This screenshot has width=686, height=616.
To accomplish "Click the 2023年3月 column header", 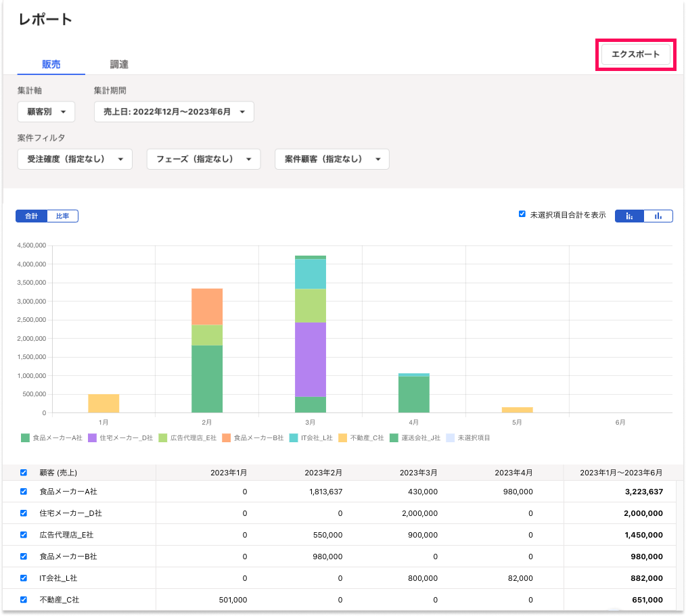I will tap(419, 473).
